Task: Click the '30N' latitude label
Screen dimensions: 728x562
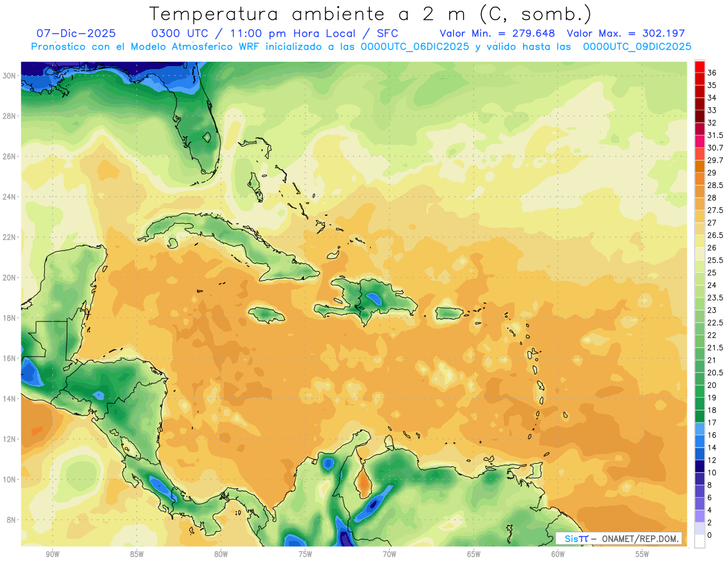Action: point(9,75)
